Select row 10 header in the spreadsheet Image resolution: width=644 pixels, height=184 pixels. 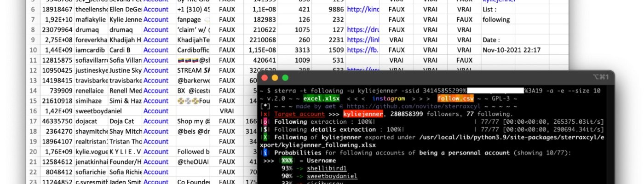coord(33,50)
